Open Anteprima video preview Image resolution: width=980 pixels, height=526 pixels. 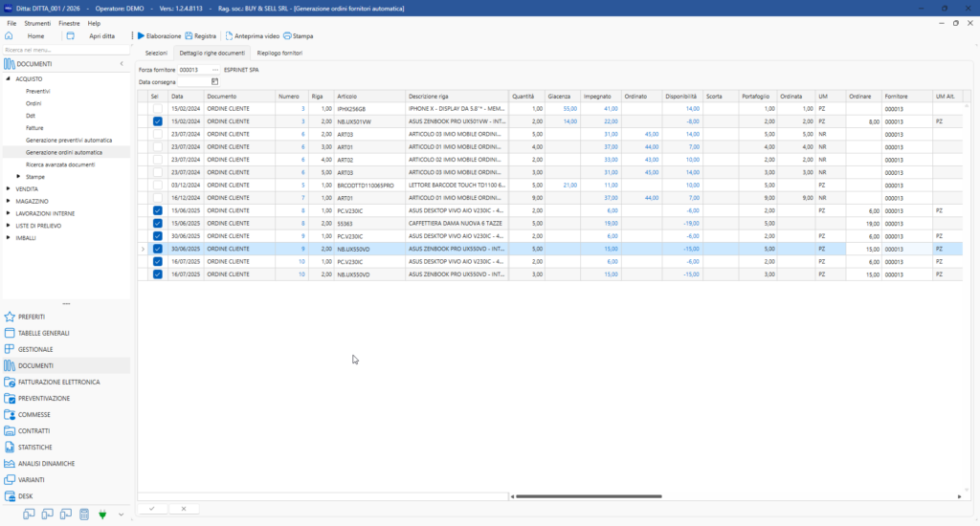pos(253,36)
